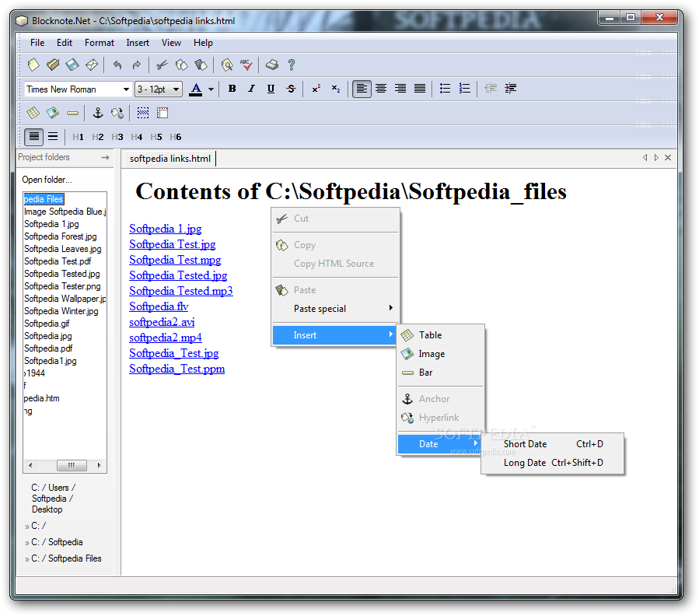Go to C: / Softpedia Files folder
The image size is (699, 616).
(x=66, y=558)
